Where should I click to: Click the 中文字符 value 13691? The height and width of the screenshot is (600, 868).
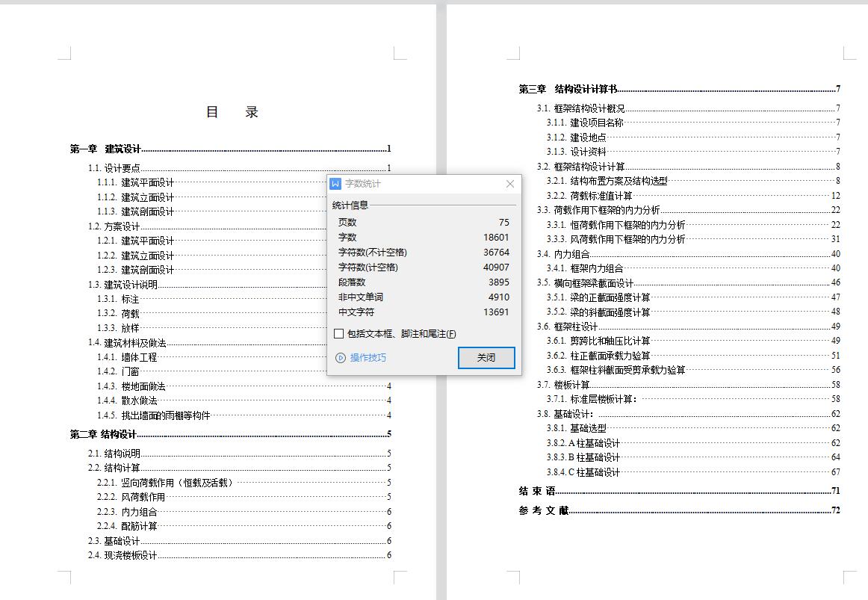[x=496, y=312]
